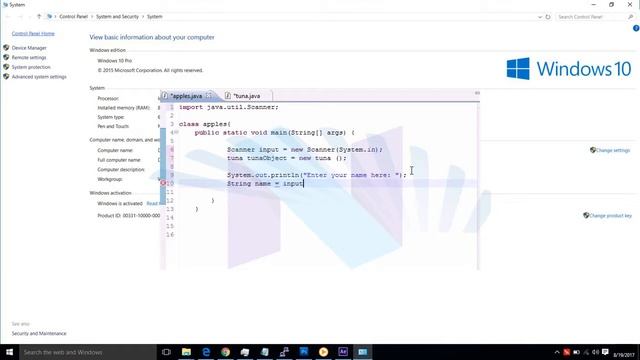The height and width of the screenshot is (360, 640).
Task: Open the orange media player taskbar icon
Action: click(323, 352)
